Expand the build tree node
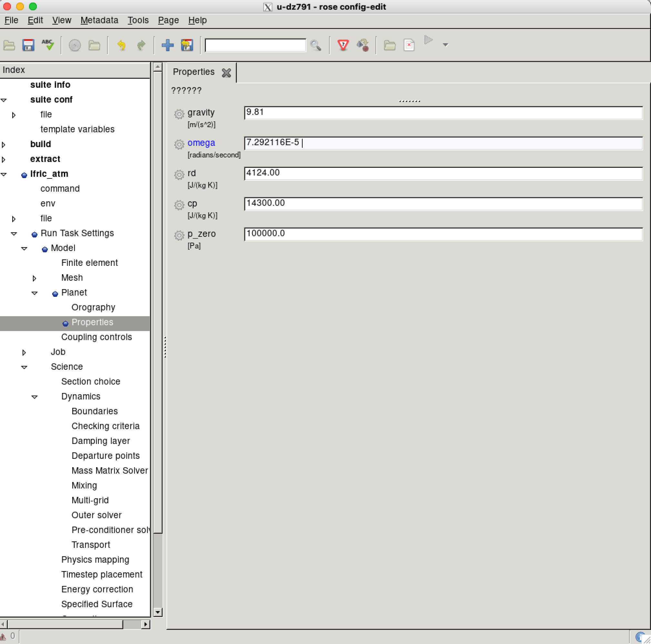The width and height of the screenshot is (651, 644). point(3,145)
